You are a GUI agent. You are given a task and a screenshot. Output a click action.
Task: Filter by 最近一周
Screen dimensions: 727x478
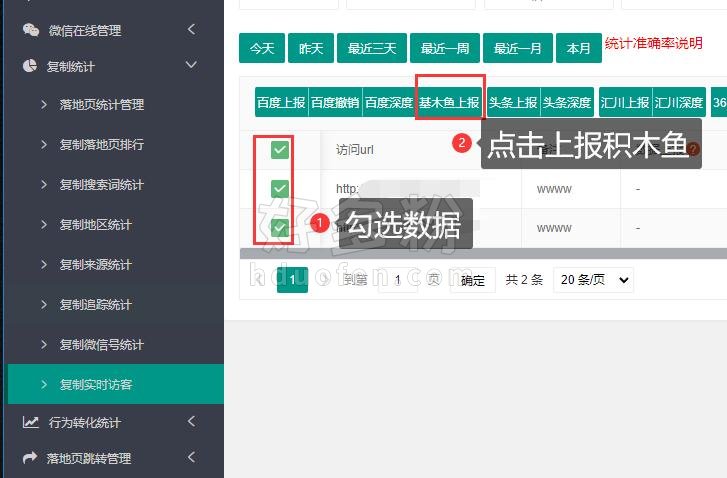click(x=445, y=48)
